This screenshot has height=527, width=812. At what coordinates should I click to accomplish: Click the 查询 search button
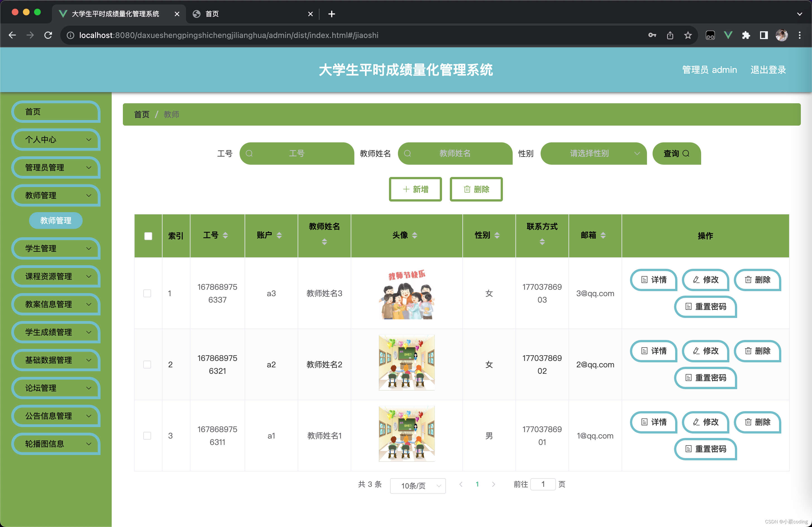[676, 154]
